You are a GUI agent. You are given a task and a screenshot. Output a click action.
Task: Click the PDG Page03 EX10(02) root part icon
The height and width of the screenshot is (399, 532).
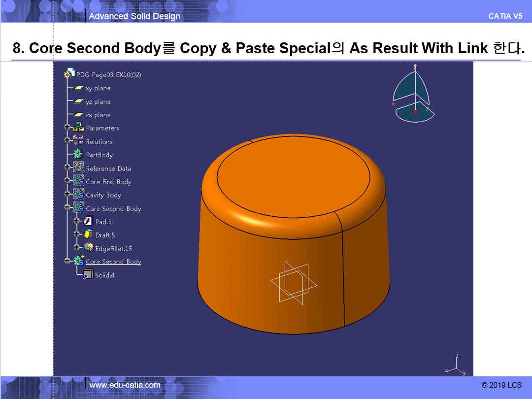click(69, 74)
